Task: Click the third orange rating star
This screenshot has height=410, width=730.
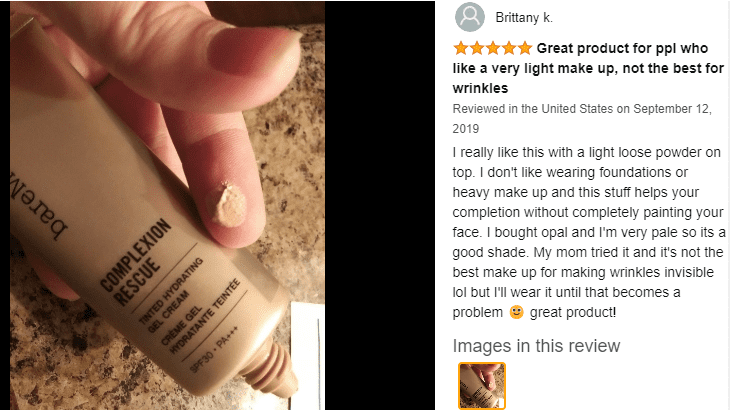Action: 493,48
